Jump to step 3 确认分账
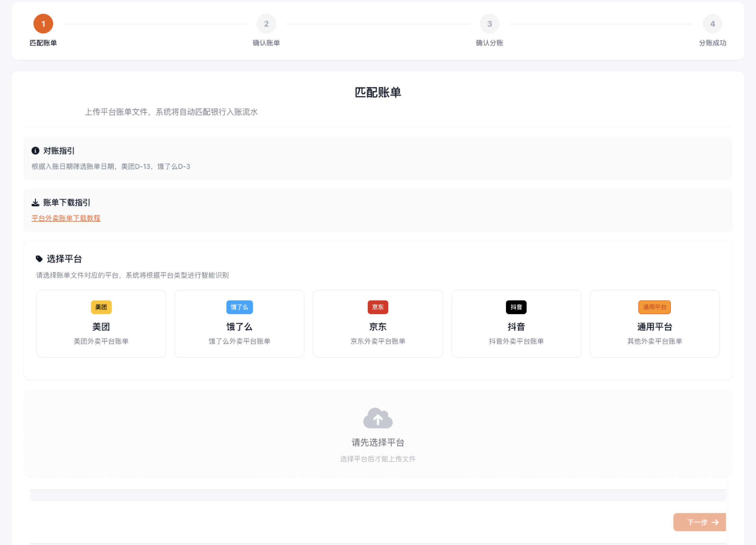This screenshot has width=756, height=545. 489,24
